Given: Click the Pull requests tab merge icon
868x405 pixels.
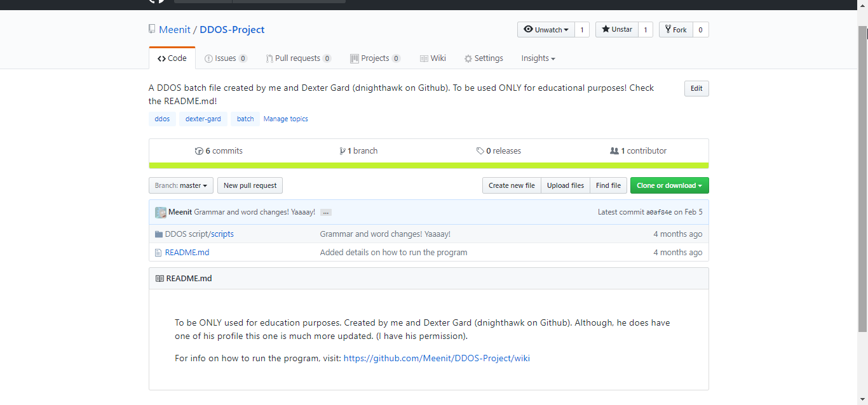Looking at the screenshot, I should pos(269,58).
